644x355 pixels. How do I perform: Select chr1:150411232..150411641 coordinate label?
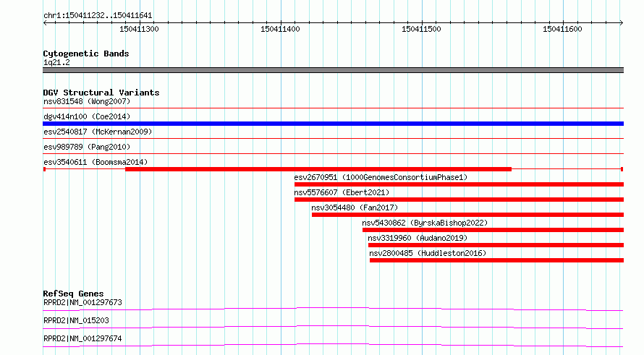point(98,16)
